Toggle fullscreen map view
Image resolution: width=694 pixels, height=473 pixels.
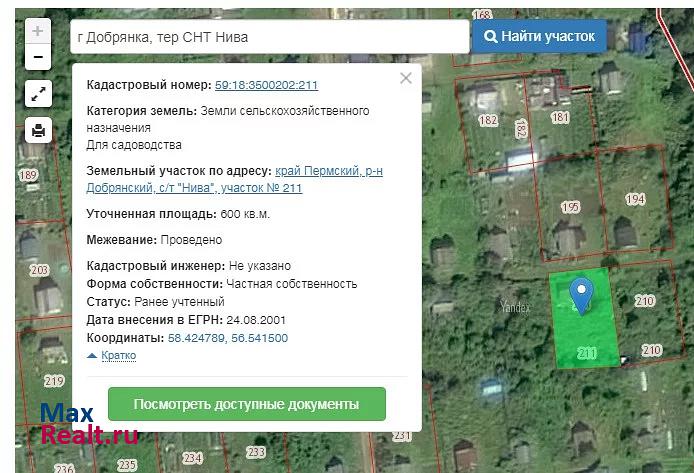[x=38, y=94]
